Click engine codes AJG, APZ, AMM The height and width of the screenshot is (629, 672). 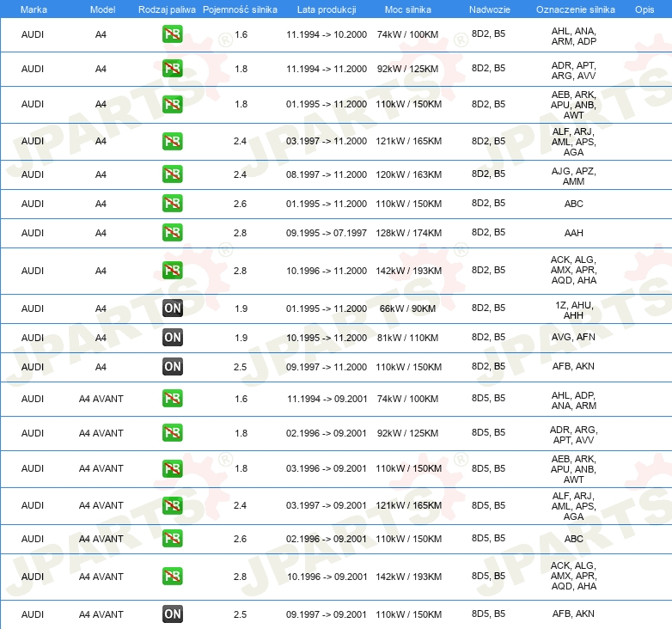[x=574, y=176]
